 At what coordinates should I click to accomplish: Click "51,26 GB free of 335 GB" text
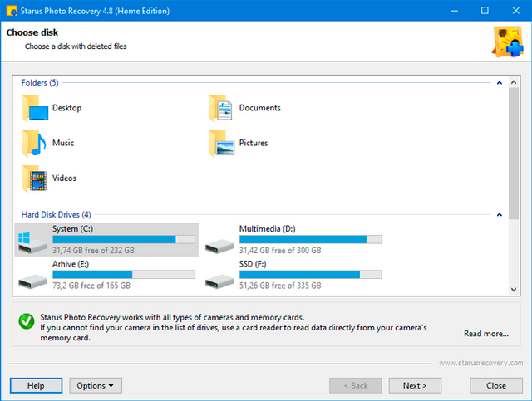tap(280, 286)
